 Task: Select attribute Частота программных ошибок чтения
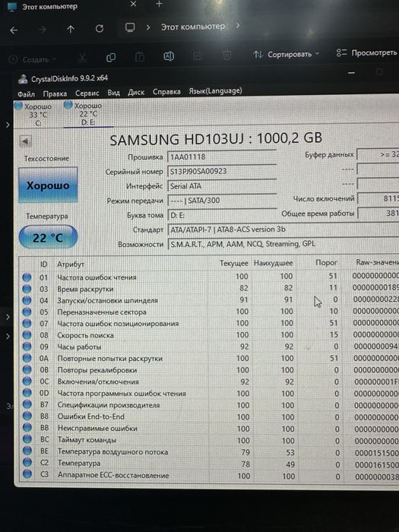click(x=122, y=393)
